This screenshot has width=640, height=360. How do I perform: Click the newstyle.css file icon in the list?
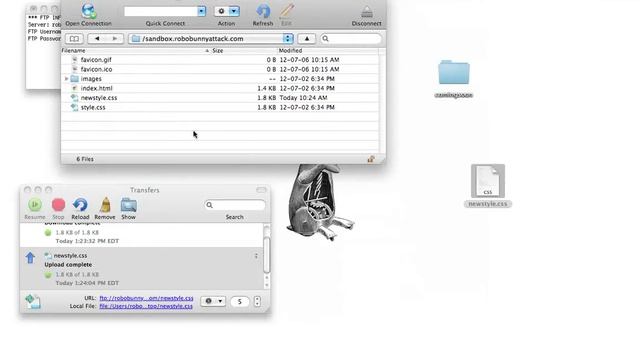(x=74, y=98)
